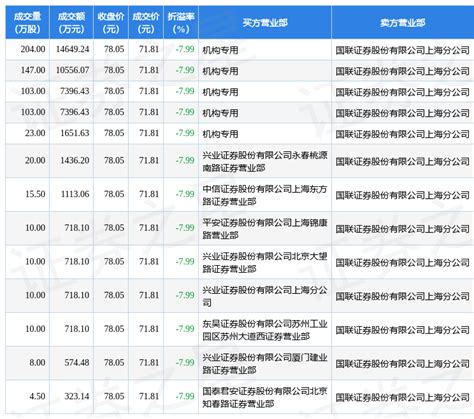This screenshot has height=419, width=474.
Task: Click seller 国联证券 in the 1113.06 row
Action: 403,195
